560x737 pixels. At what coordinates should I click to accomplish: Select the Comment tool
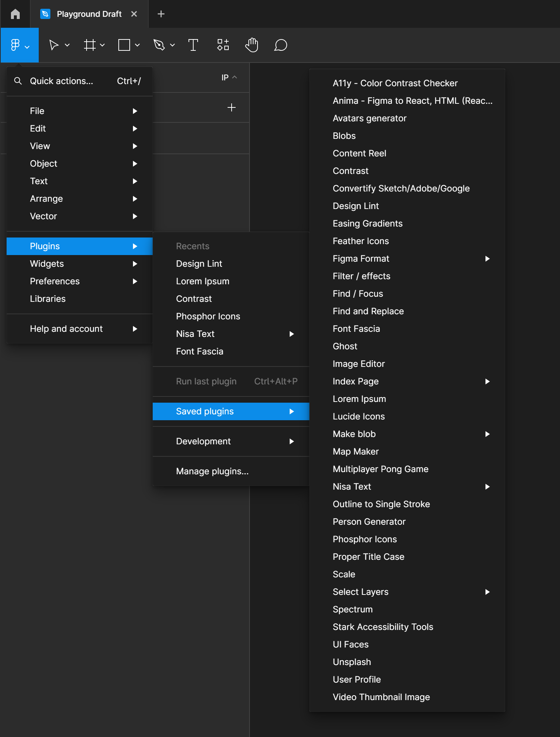click(x=281, y=45)
